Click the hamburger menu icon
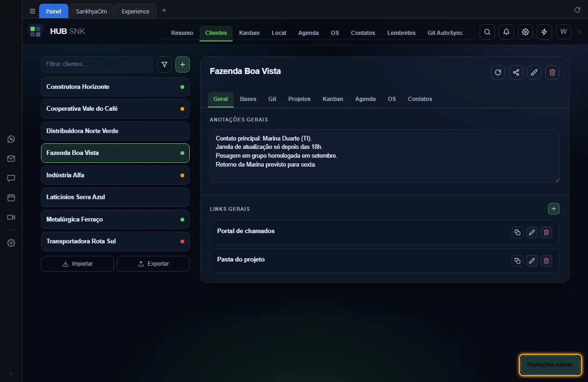This screenshot has width=588, height=382. [33, 11]
